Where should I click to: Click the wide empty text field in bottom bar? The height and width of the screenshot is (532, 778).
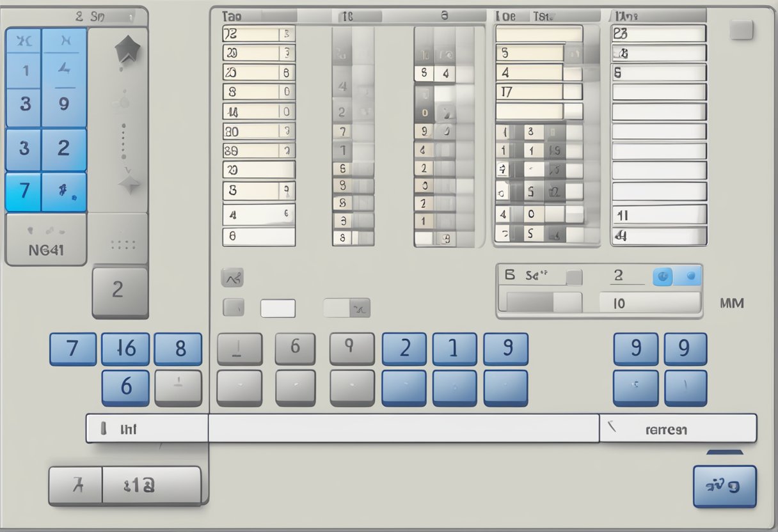(x=403, y=428)
